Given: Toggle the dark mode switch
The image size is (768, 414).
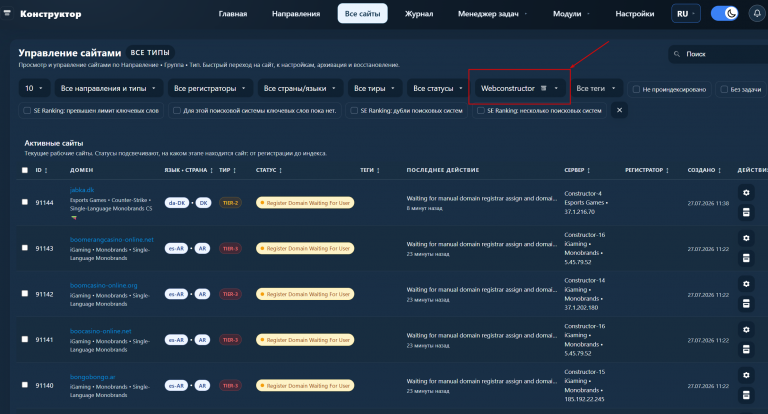Looking at the screenshot, I should tap(724, 14).
